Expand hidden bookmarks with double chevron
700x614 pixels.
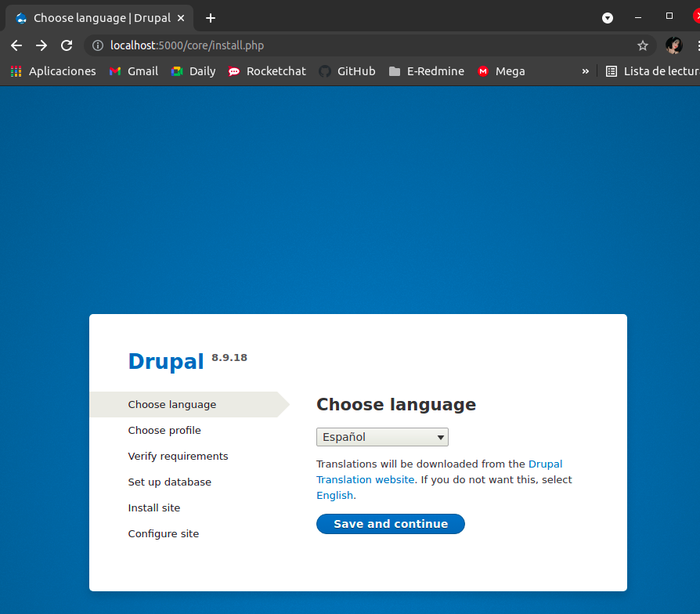pos(585,71)
